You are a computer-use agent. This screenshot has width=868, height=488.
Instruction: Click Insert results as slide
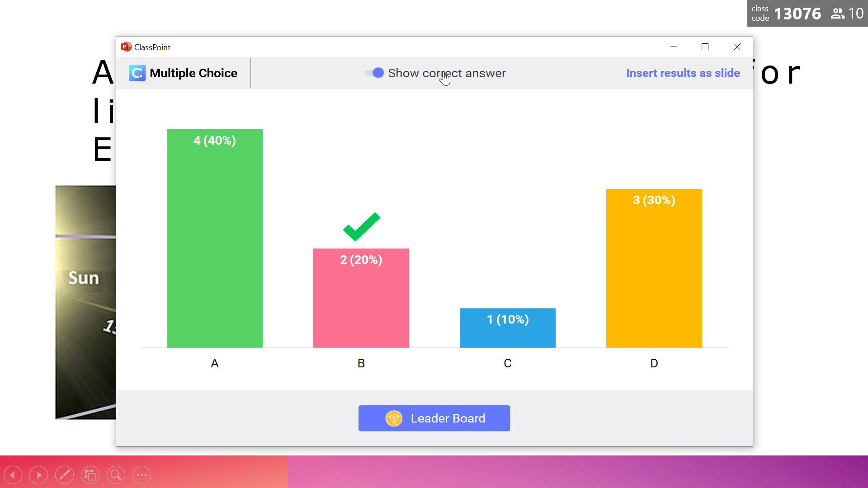[x=683, y=73]
